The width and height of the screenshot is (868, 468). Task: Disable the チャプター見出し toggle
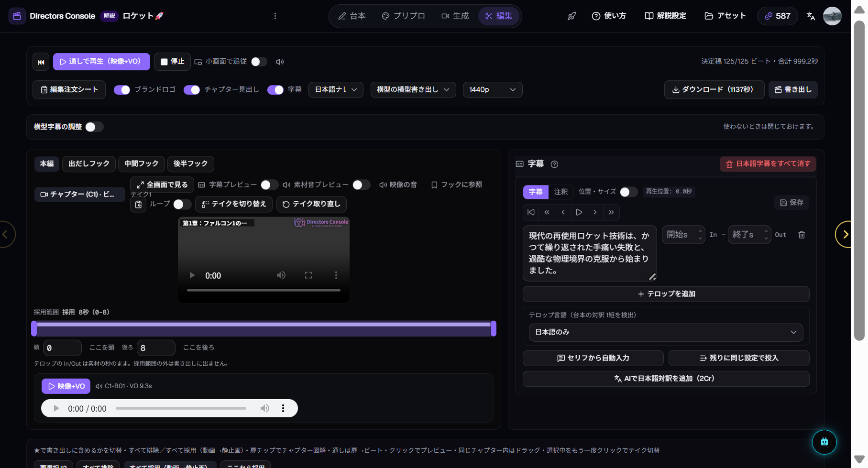click(192, 90)
